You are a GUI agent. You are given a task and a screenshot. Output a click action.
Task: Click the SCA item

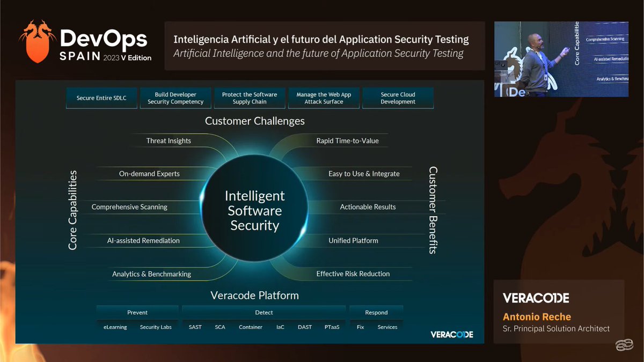pos(220,327)
